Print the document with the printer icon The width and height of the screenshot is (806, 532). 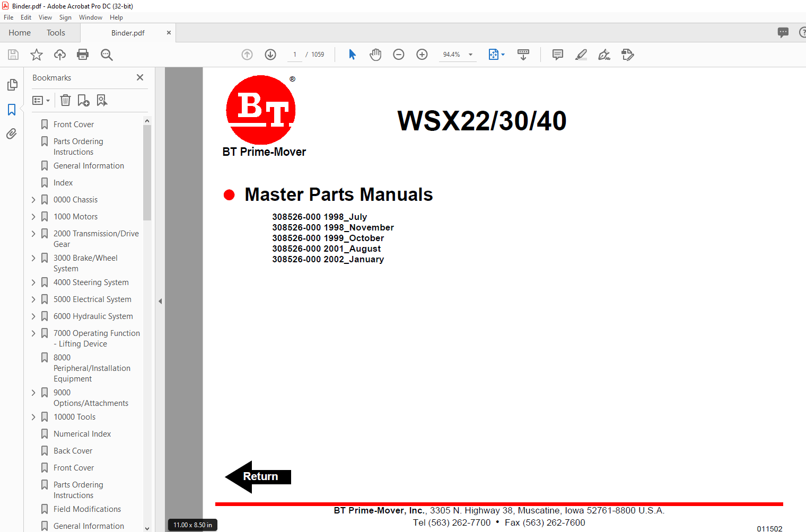click(x=83, y=55)
